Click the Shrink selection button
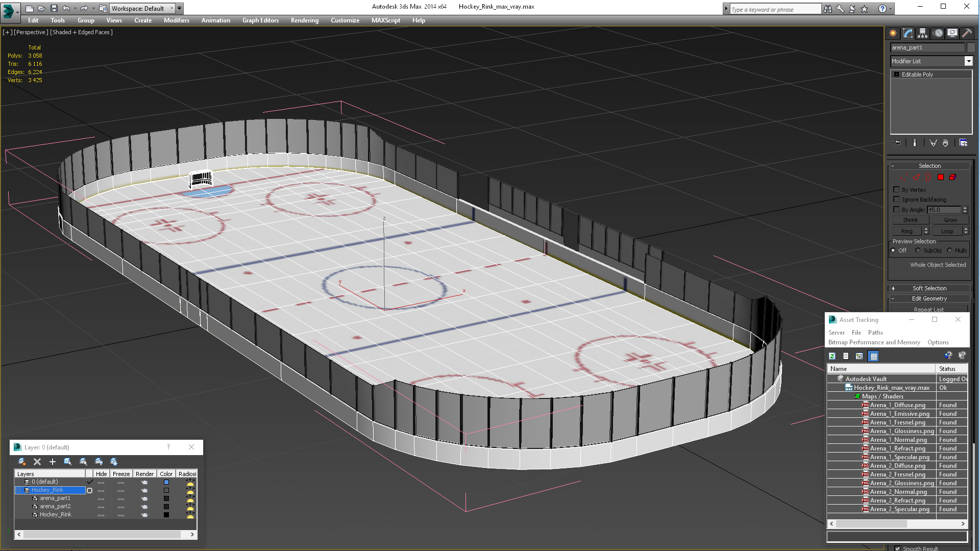Viewport: 980px width, 551px height. [x=910, y=220]
